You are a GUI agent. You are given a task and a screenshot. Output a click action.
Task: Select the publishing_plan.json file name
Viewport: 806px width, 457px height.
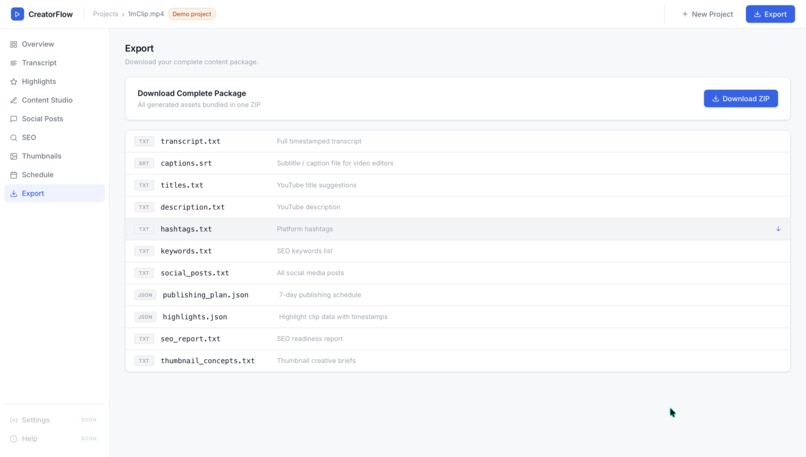pos(206,295)
